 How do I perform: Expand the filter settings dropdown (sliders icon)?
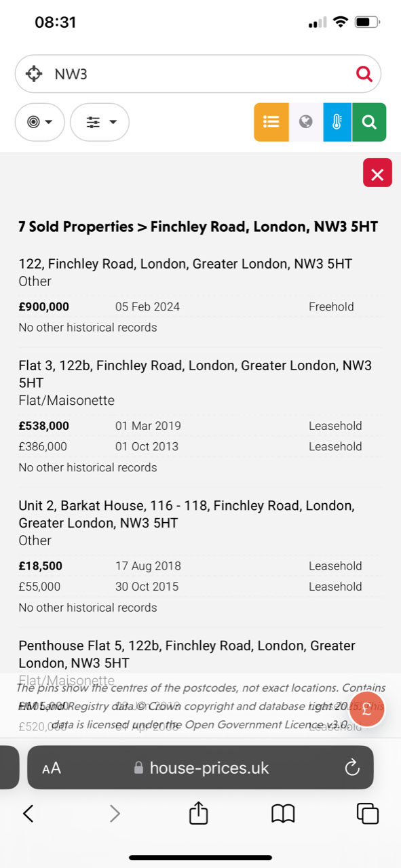pyautogui.click(x=99, y=122)
